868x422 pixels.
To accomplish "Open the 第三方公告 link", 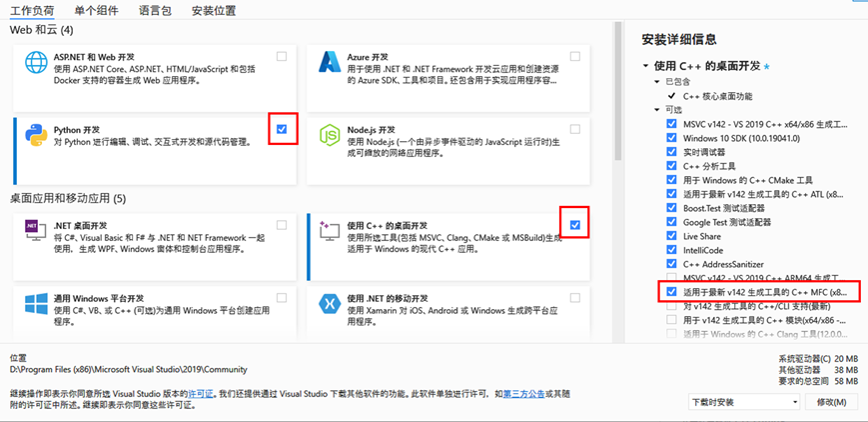I will tap(522, 393).
